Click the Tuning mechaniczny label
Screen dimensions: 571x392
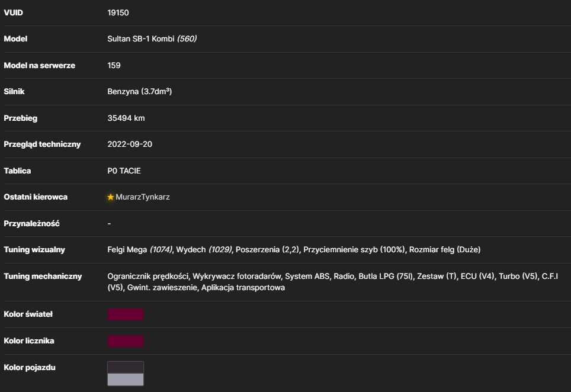click(43, 277)
